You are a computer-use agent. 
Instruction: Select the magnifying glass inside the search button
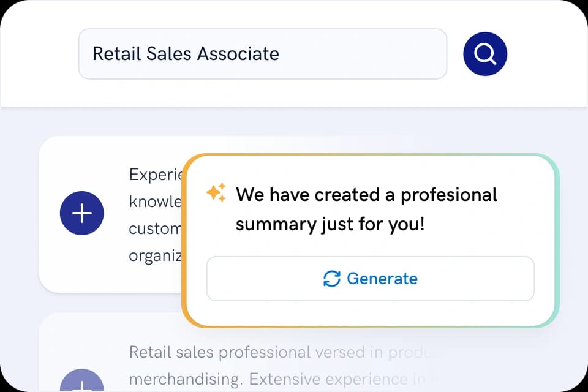point(484,54)
